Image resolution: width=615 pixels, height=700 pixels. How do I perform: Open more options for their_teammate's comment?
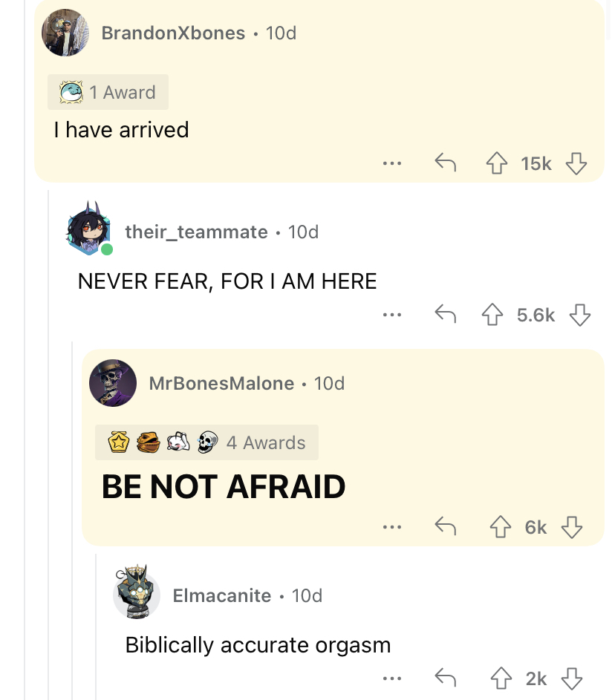(x=392, y=315)
